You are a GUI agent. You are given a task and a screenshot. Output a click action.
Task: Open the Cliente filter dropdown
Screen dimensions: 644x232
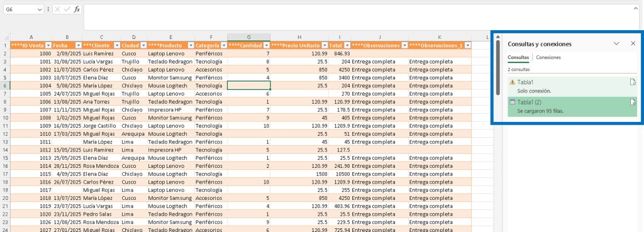pos(117,45)
